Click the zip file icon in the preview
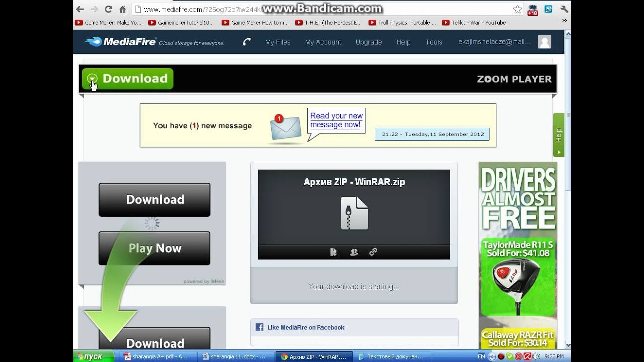 [354, 213]
